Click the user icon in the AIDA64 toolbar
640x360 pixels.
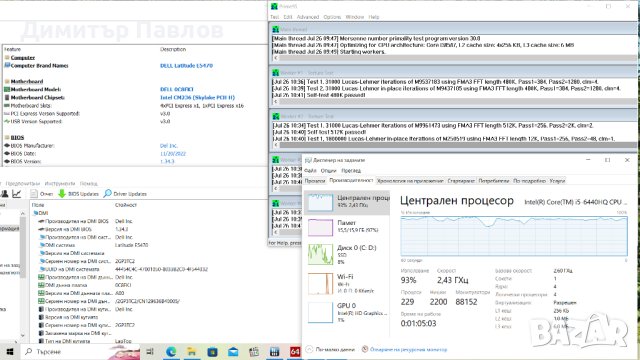coord(4,194)
